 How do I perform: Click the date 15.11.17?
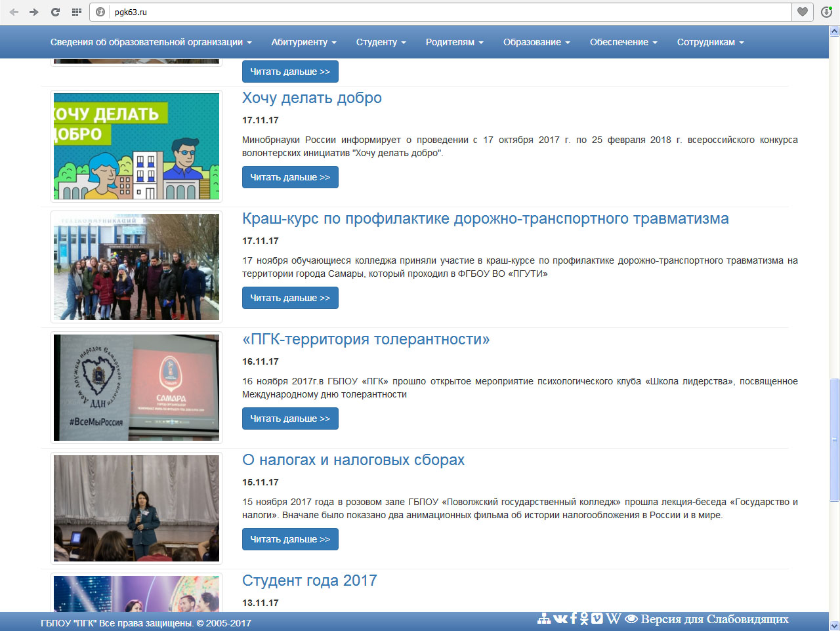pos(261,482)
